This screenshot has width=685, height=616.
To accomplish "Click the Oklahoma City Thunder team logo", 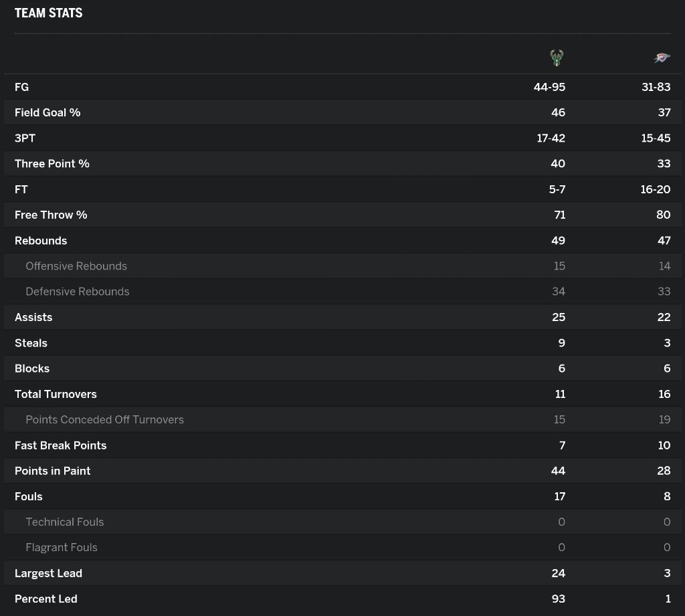I will (662, 58).
